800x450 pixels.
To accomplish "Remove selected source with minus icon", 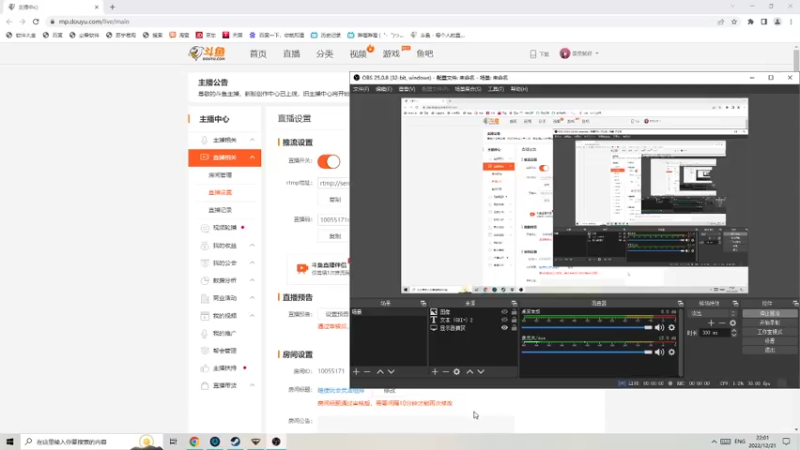I will click(445, 371).
